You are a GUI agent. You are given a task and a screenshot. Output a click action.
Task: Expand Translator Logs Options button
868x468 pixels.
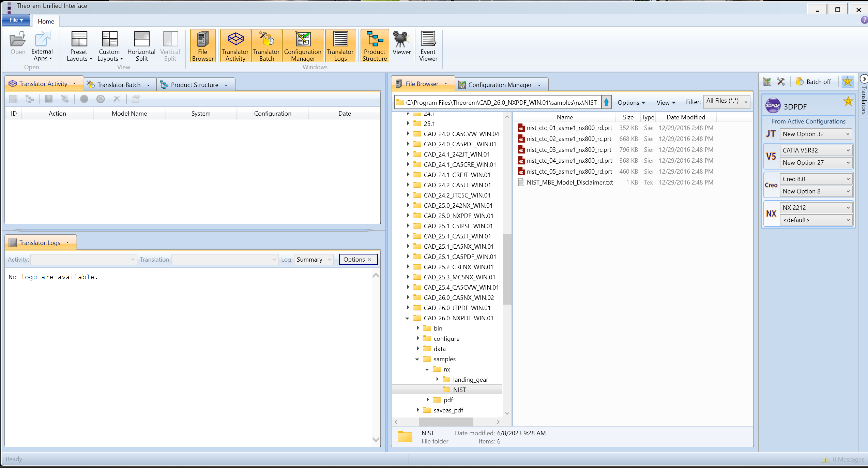point(358,260)
